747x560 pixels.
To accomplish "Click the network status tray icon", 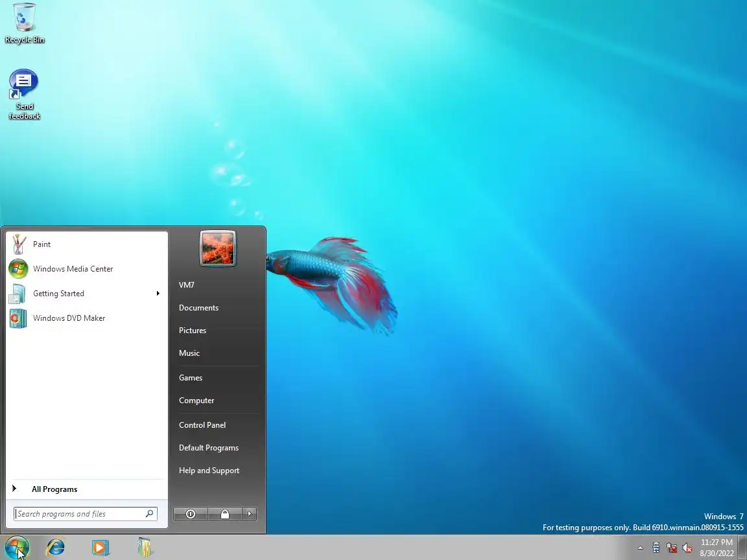I will 672,548.
